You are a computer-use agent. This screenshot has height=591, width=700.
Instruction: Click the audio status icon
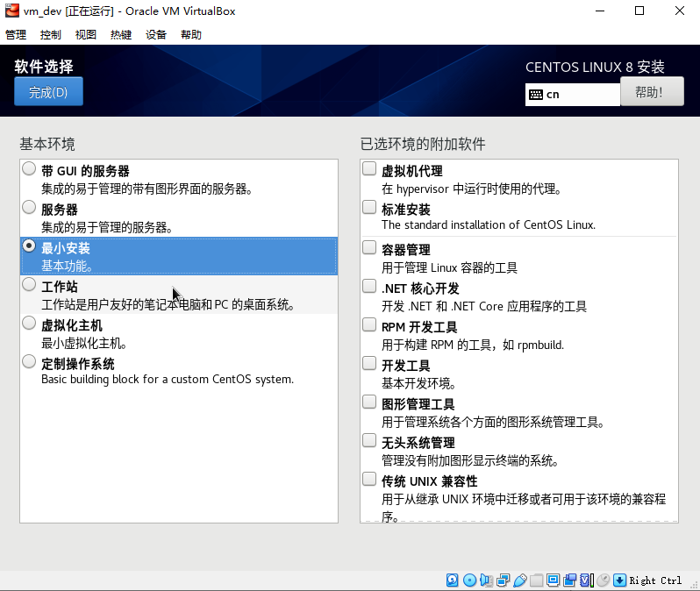486,580
